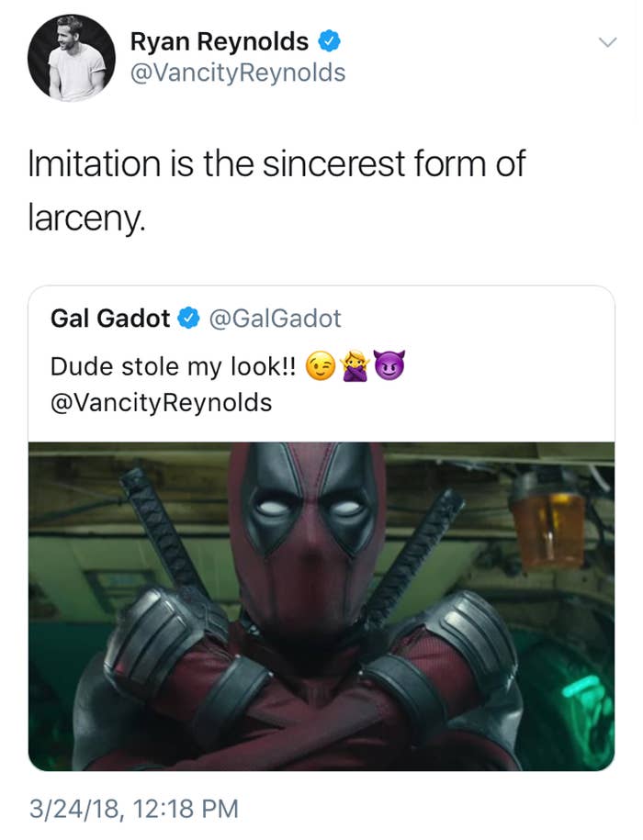Open the Ryan Reynolds display name link

click(x=219, y=41)
